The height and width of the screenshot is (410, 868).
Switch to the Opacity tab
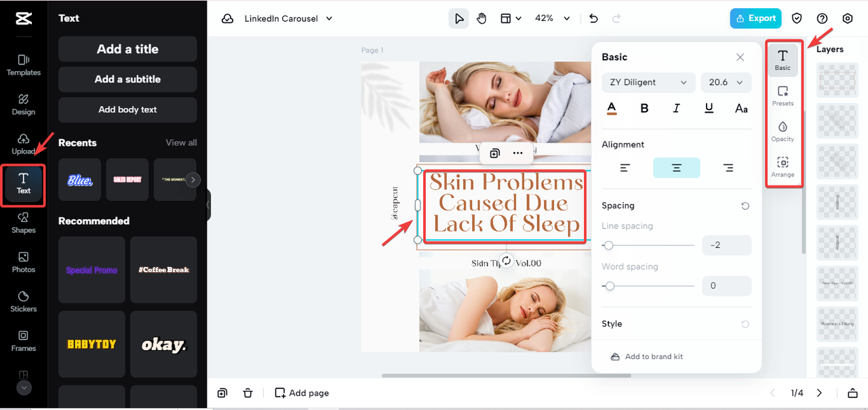coord(783,131)
